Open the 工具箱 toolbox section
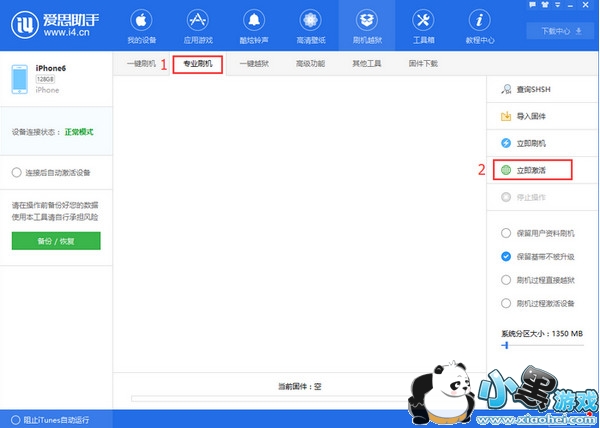 423,26
